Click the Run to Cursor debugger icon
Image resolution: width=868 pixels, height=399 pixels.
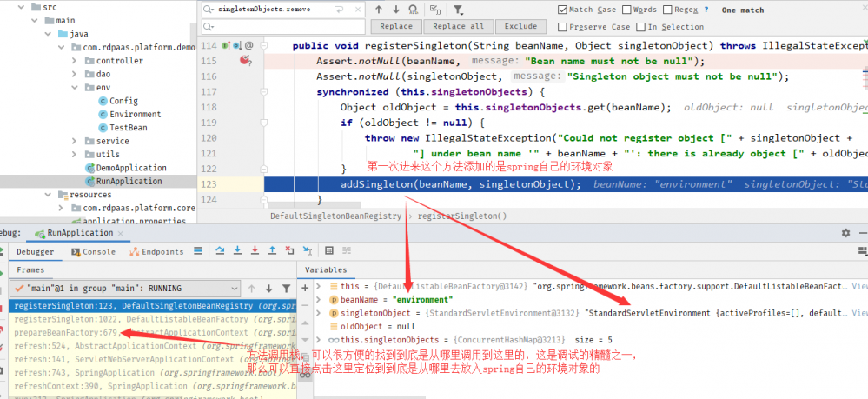(x=308, y=251)
